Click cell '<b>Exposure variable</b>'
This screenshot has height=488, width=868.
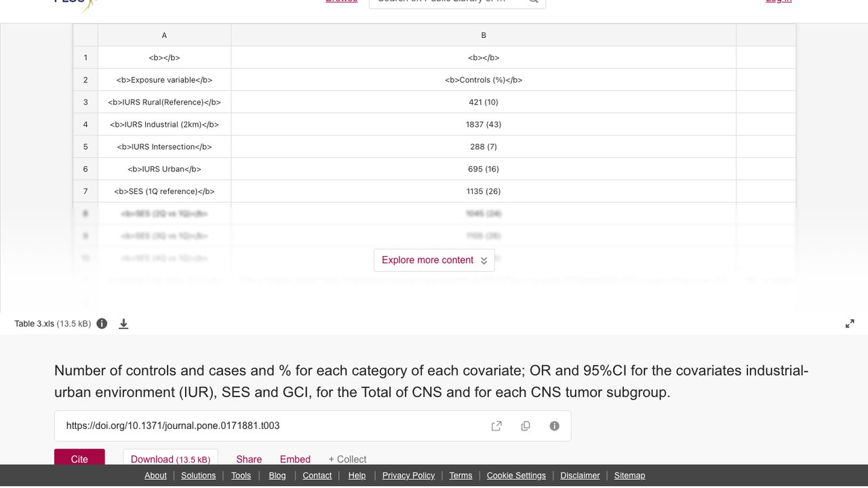tap(164, 80)
